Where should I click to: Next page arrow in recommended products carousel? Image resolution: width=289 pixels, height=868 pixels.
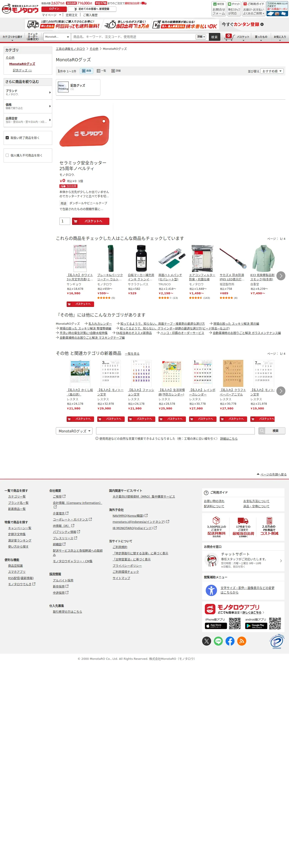[281, 276]
